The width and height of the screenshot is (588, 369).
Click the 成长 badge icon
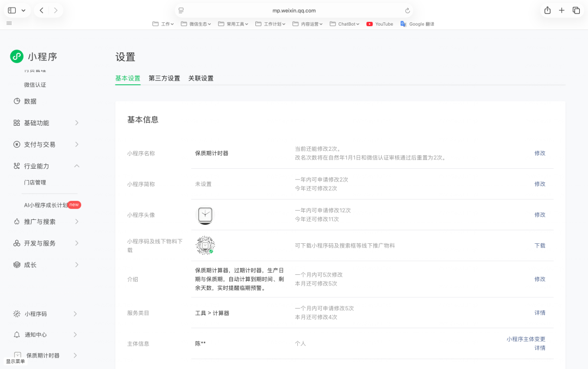[x=16, y=265]
